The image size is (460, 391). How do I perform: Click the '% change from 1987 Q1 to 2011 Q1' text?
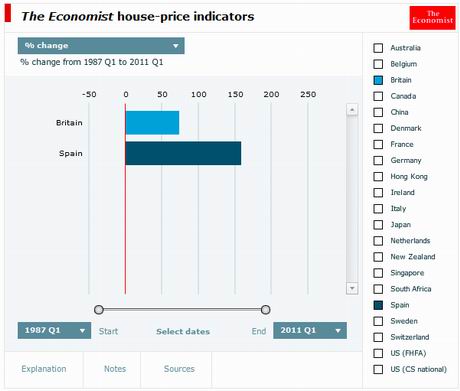click(92, 62)
